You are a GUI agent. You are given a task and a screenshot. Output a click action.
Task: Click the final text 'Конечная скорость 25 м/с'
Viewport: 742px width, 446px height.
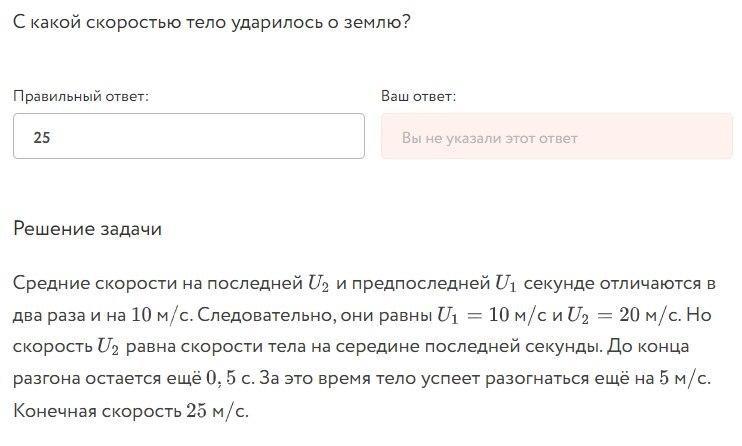click(130, 410)
